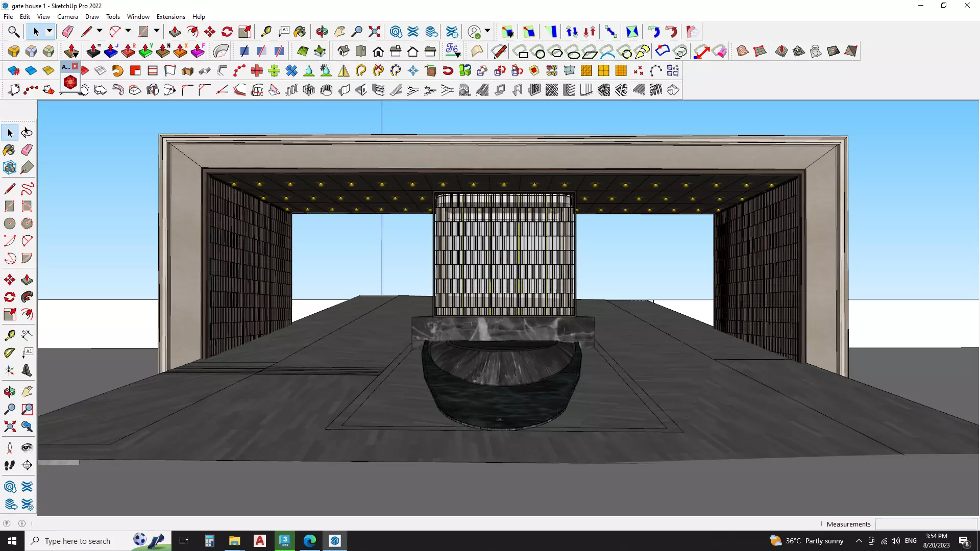Open the 3D Warehouse icon

tap(396, 32)
